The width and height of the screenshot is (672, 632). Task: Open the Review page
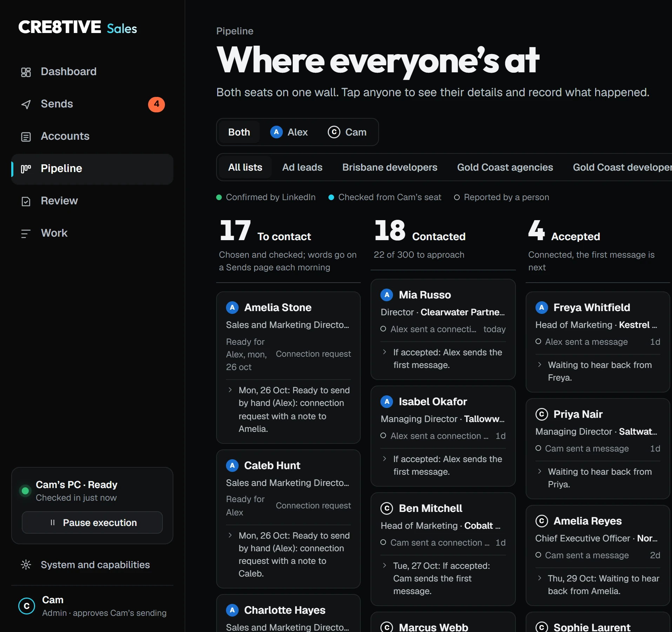[92, 201]
